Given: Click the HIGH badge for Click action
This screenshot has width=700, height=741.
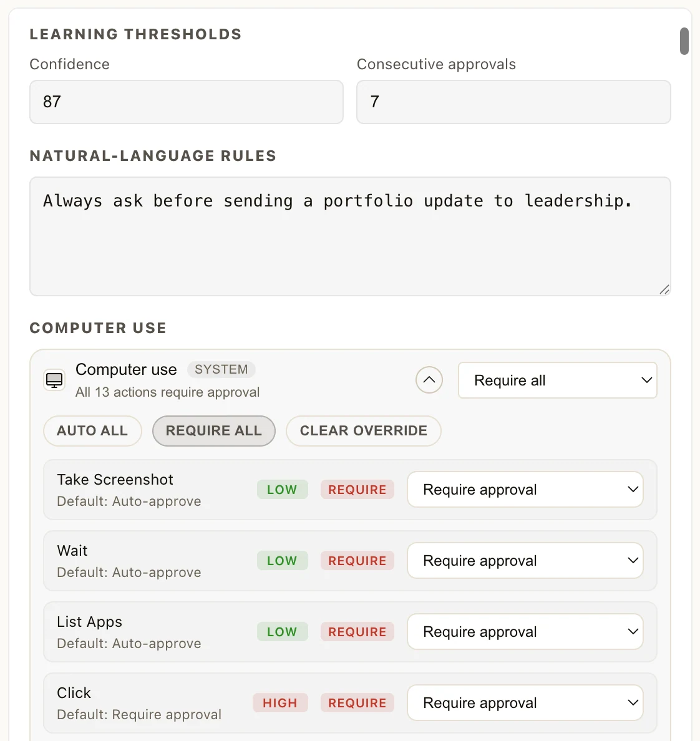Looking at the screenshot, I should coord(280,703).
